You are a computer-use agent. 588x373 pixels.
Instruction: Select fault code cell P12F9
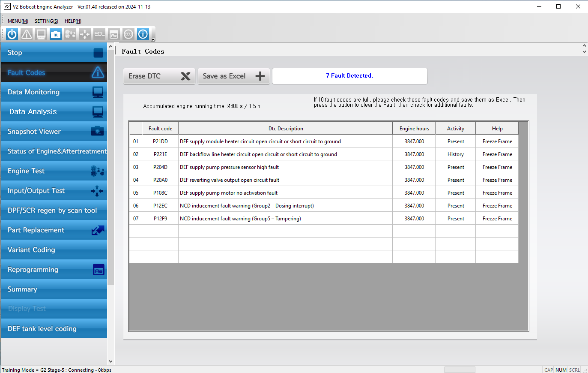tap(160, 219)
